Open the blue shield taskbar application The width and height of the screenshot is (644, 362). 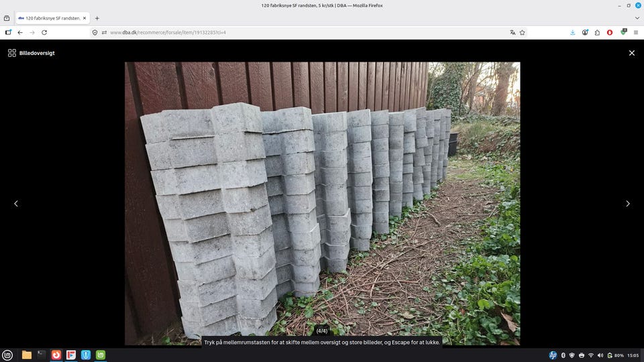point(85,355)
